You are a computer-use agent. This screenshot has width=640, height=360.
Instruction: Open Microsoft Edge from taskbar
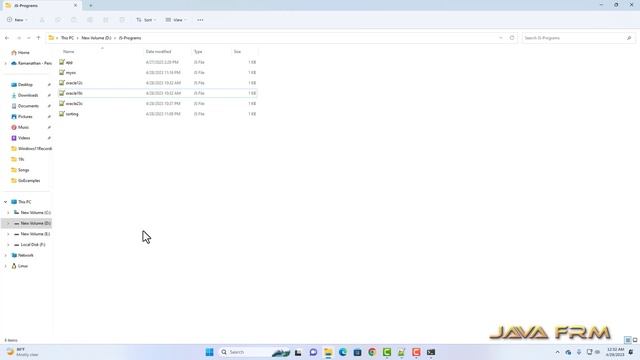pyautogui.click(x=343, y=352)
